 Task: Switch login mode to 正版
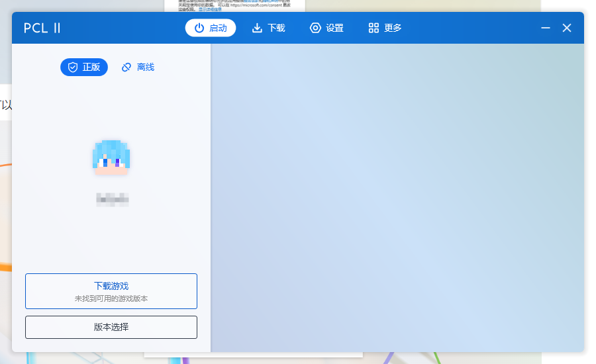tap(84, 68)
